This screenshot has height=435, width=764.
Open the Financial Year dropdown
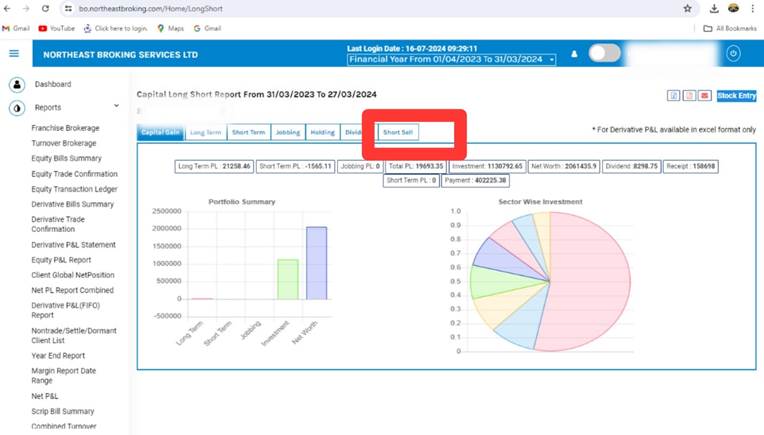pos(451,59)
